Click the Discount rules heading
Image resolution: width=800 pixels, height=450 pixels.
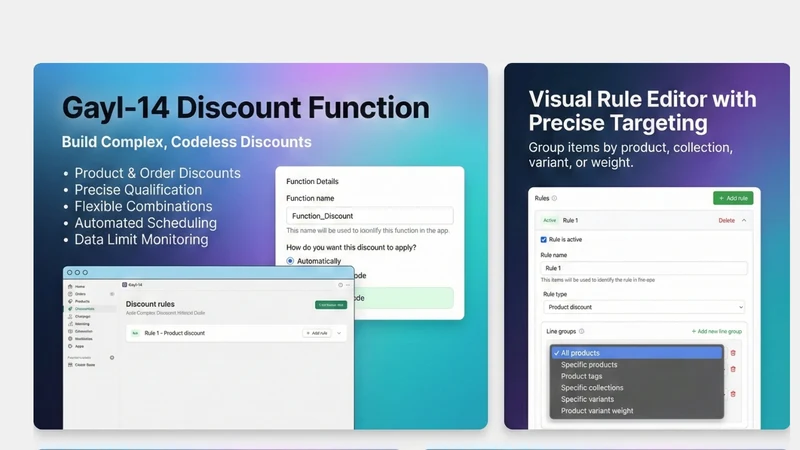pos(150,304)
